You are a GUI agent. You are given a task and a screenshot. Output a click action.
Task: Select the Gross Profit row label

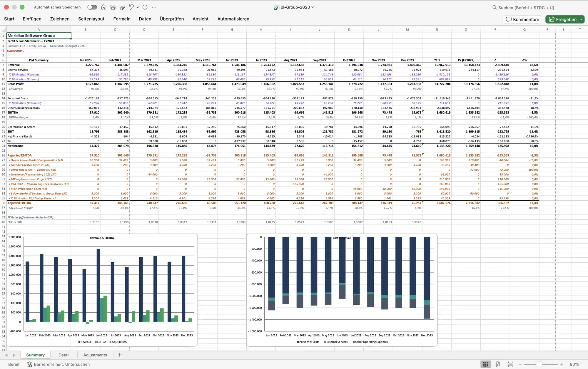[x=39, y=84]
